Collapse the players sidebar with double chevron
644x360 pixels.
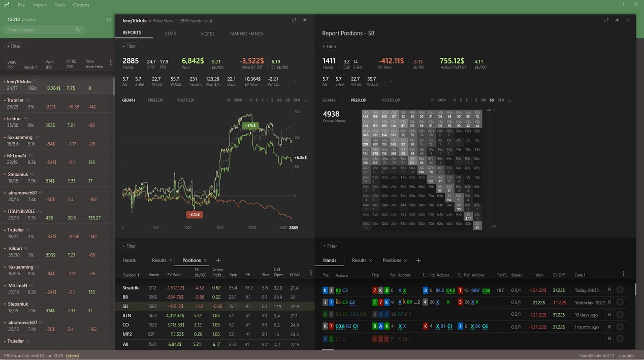[x=108, y=20]
